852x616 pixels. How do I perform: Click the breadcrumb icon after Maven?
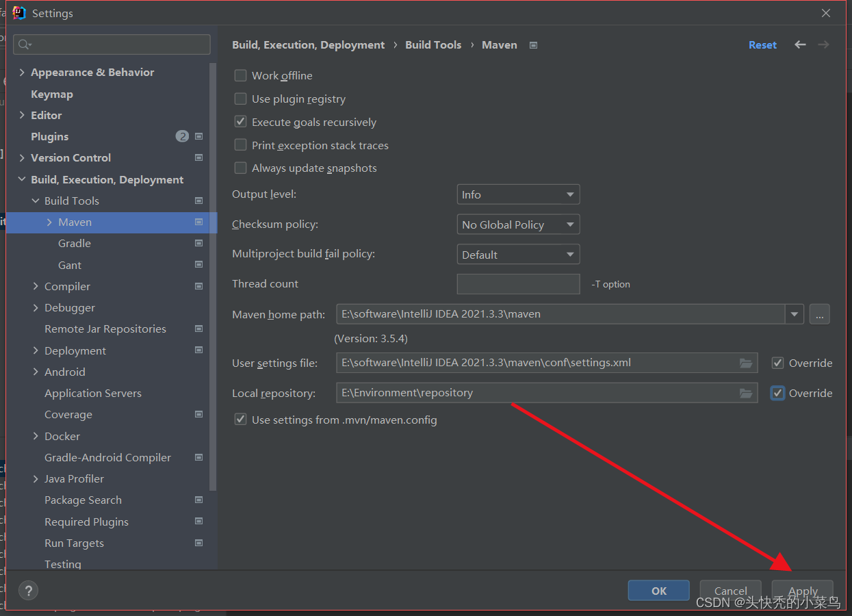(x=533, y=44)
